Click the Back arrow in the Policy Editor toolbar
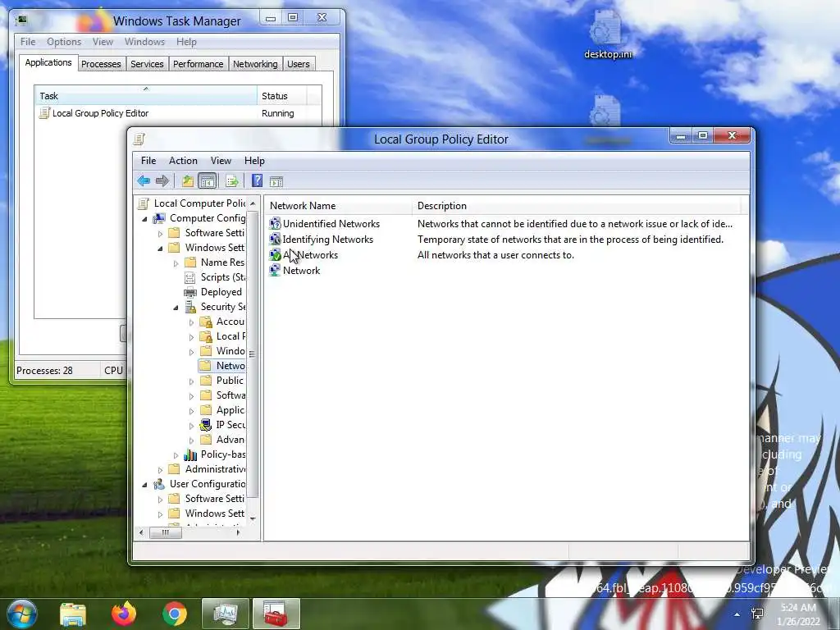This screenshot has height=630, width=840. 144,181
